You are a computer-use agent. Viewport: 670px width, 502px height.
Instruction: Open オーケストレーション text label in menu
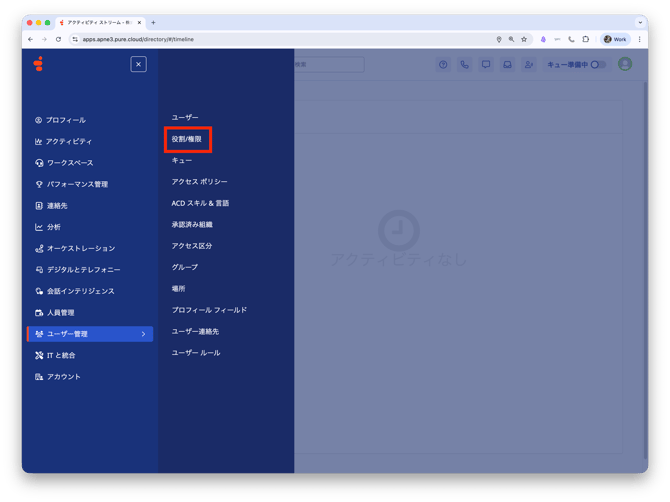pyautogui.click(x=81, y=248)
